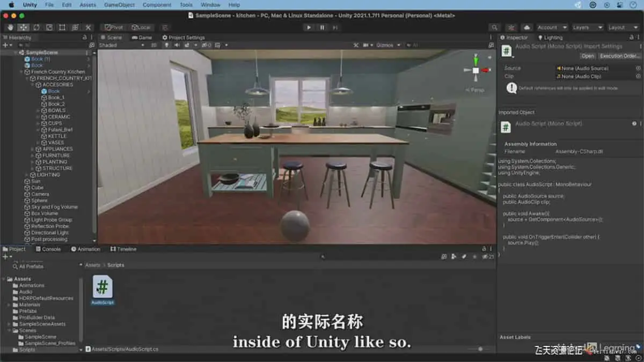Open the Gizmos dropdown
644x362 pixels.
point(387,45)
